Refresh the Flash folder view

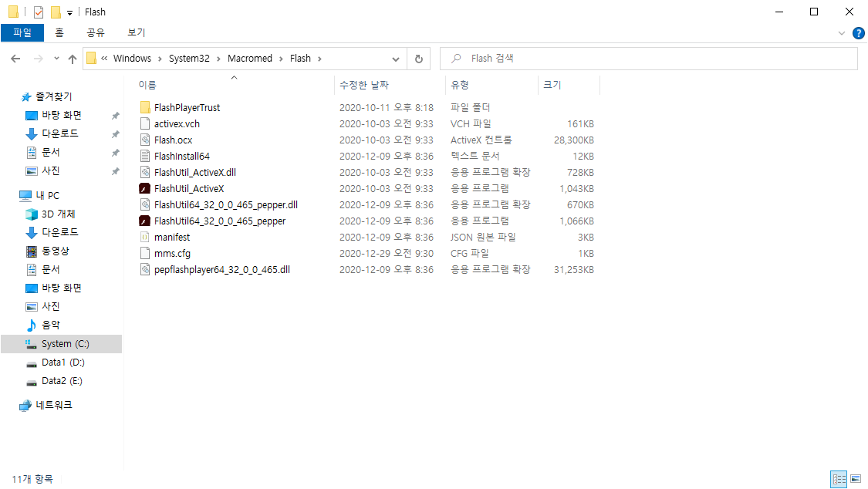point(419,59)
